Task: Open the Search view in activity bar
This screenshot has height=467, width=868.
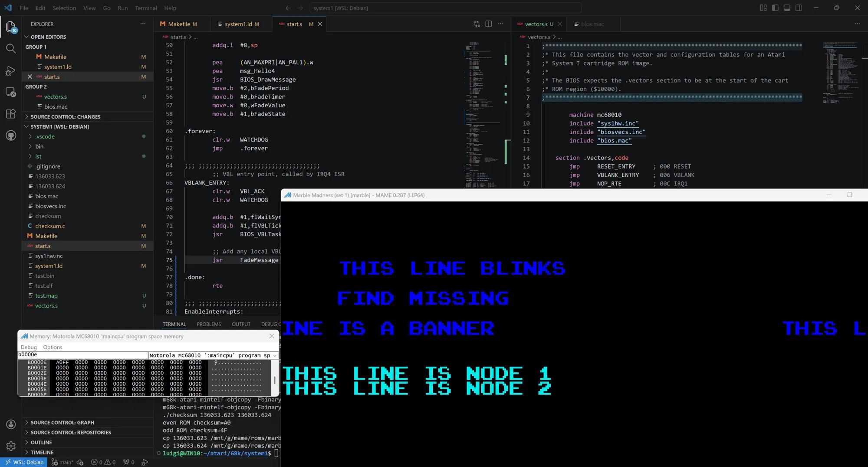Action: tap(11, 48)
